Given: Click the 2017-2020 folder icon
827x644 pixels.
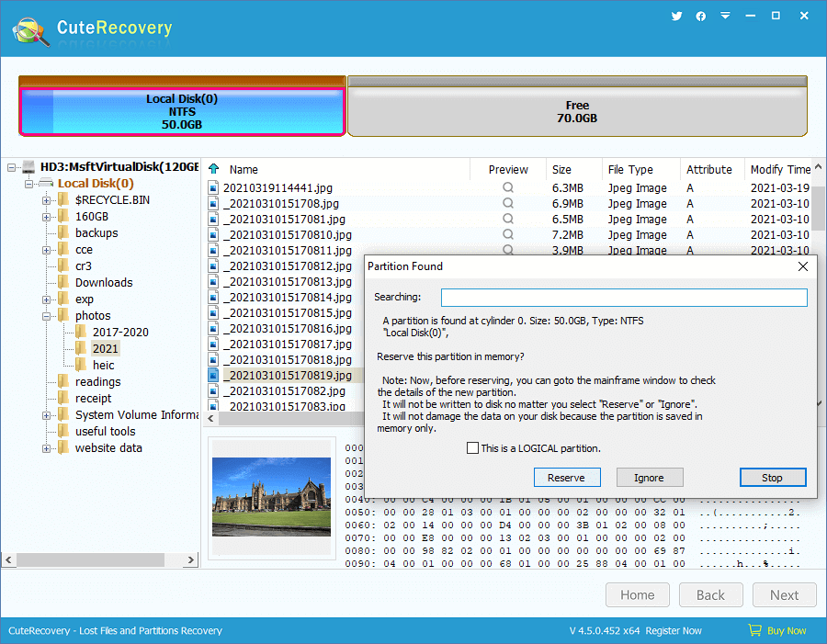Looking at the screenshot, I should pyautogui.click(x=81, y=332).
